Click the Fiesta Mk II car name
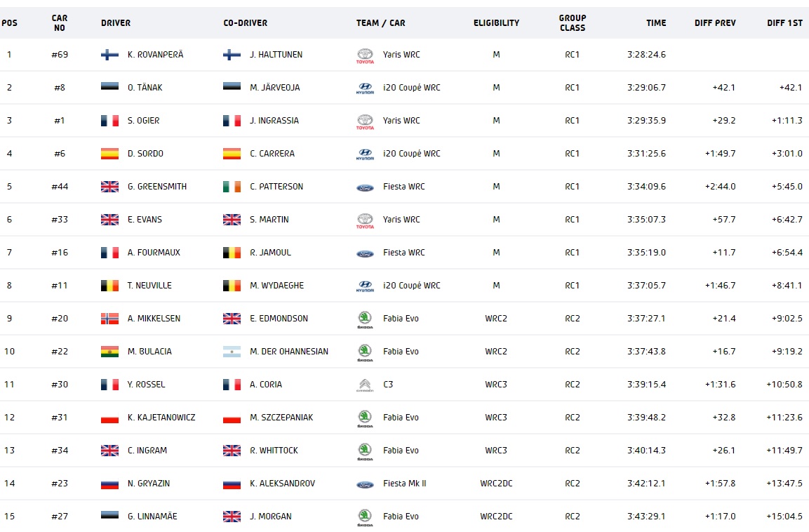The image size is (809, 532). coord(405,484)
